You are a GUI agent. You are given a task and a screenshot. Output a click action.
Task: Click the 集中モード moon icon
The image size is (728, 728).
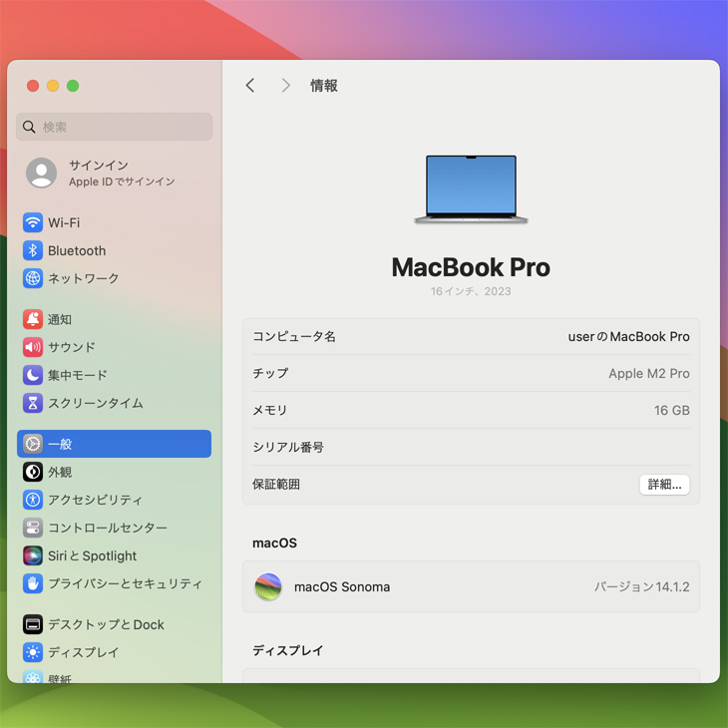tap(33, 375)
